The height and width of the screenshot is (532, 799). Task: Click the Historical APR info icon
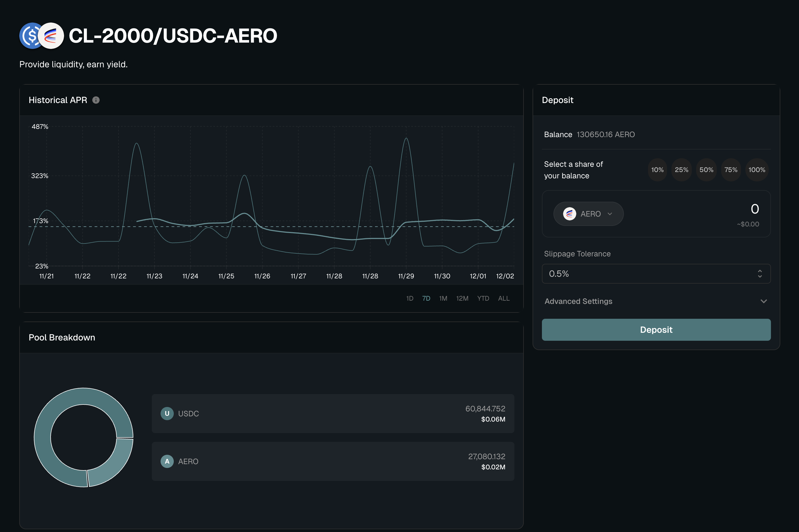(x=96, y=100)
